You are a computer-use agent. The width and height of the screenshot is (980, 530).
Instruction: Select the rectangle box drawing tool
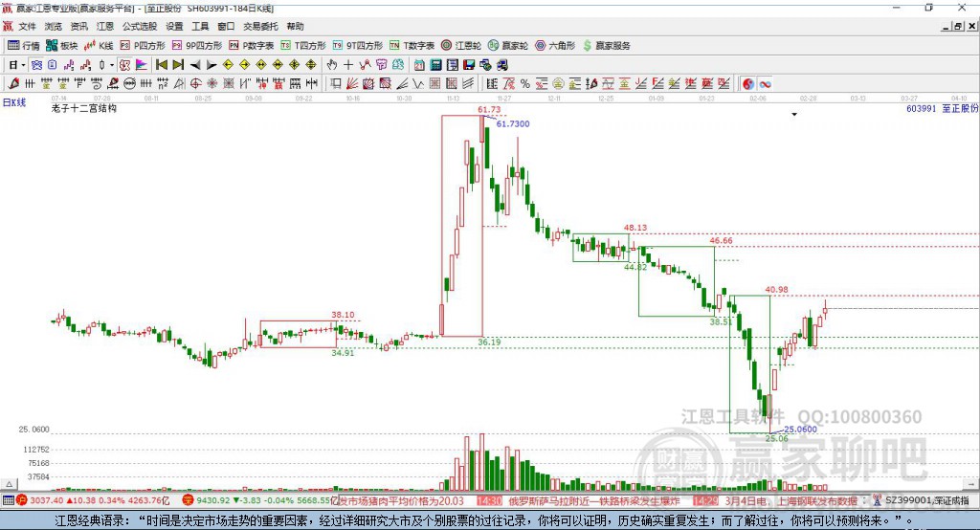[x=336, y=84]
